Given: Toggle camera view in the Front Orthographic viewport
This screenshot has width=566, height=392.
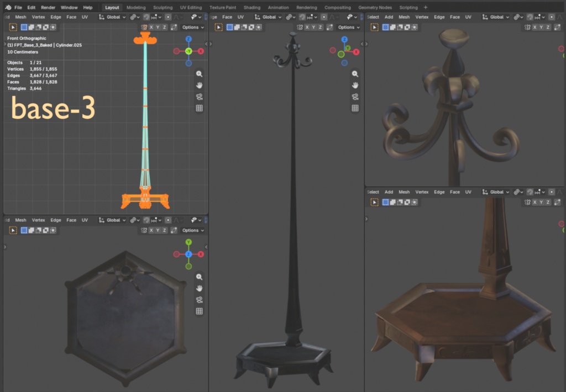Looking at the screenshot, I should (x=199, y=97).
